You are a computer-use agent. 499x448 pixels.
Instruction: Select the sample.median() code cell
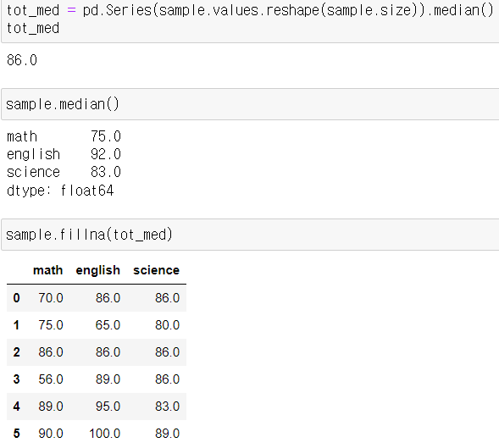pyautogui.click(x=250, y=104)
